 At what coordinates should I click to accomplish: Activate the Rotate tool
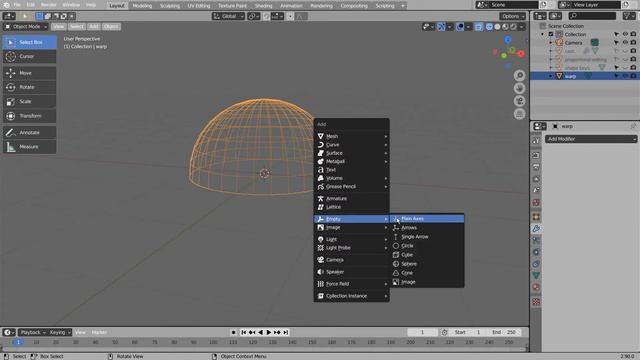click(x=29, y=87)
